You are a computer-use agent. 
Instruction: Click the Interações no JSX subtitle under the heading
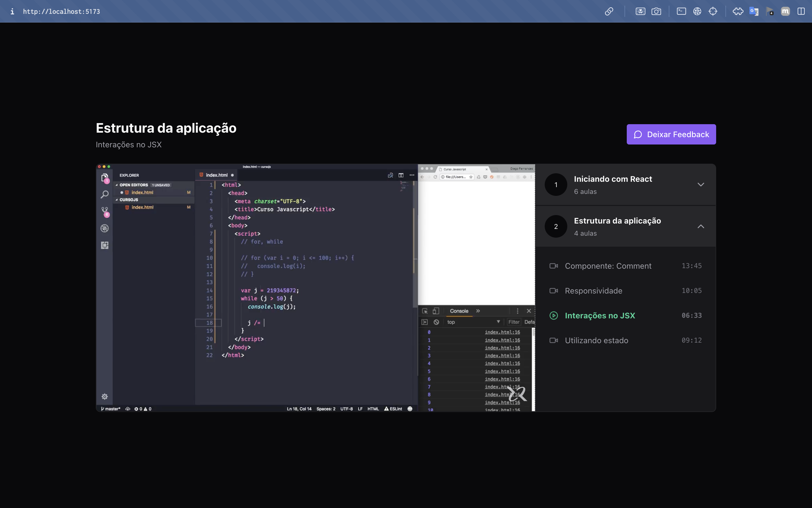pos(129,144)
